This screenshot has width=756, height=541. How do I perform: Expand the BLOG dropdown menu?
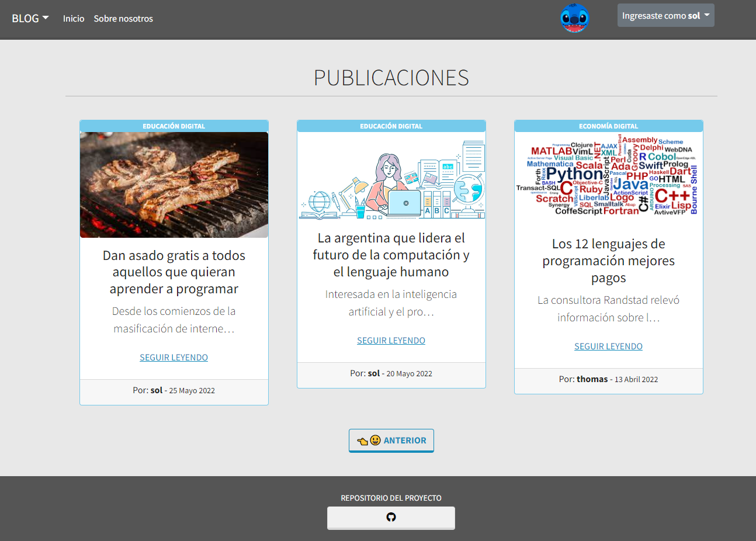click(x=30, y=18)
